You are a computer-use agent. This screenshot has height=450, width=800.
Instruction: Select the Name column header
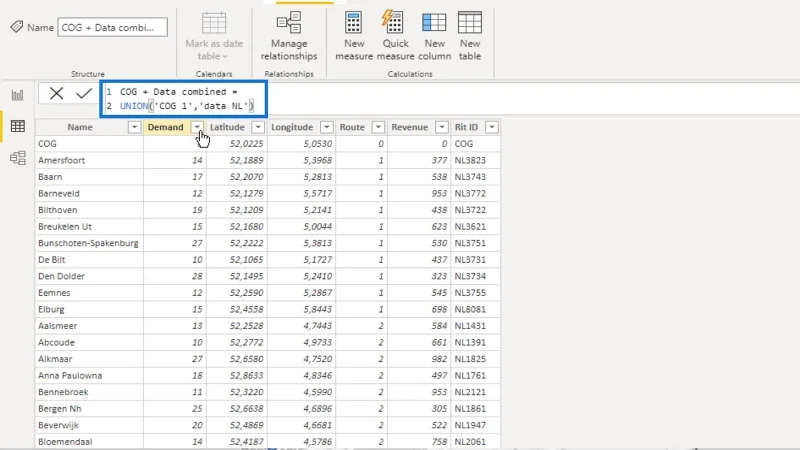pos(80,127)
